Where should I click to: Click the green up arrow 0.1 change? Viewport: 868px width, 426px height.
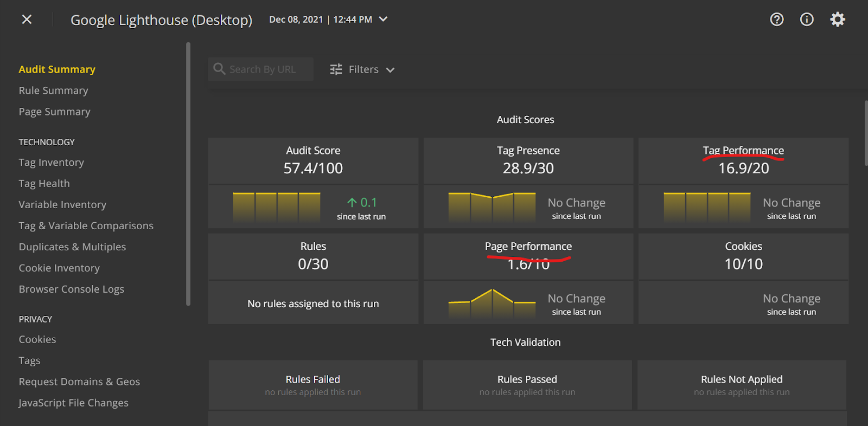click(x=362, y=203)
